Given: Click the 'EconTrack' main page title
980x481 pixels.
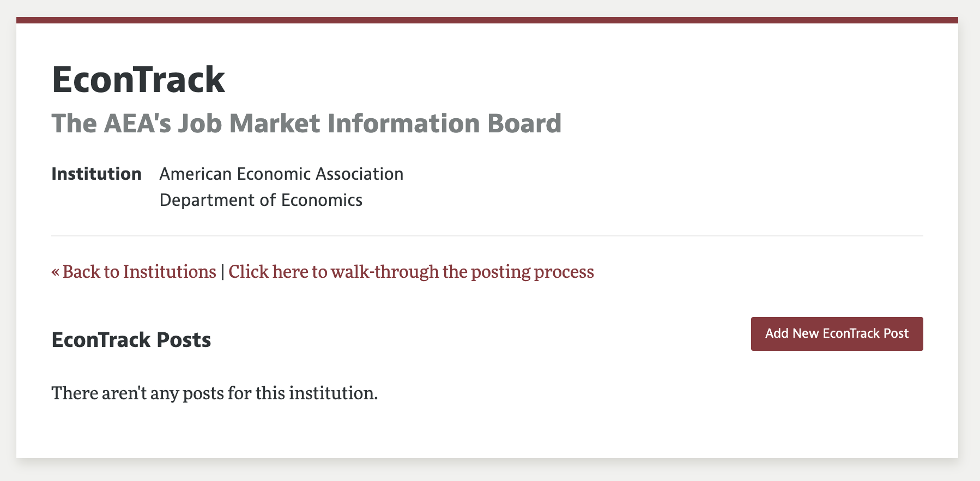Looking at the screenshot, I should coord(138,80).
